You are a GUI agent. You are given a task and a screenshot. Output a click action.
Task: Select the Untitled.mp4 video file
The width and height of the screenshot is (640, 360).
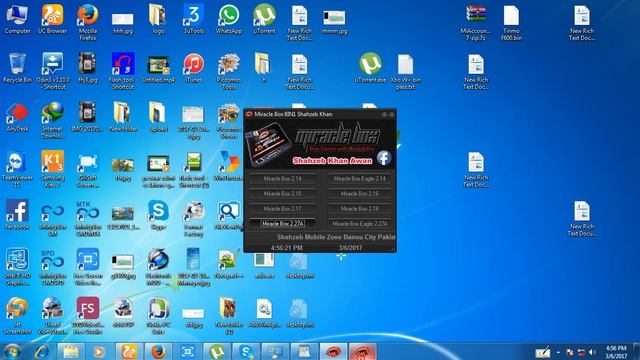pos(158,68)
